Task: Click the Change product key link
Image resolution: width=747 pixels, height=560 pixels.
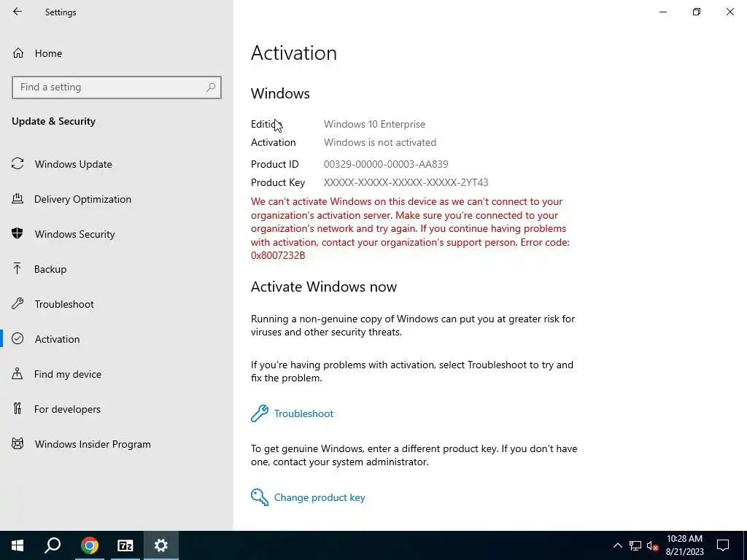Action: click(320, 497)
